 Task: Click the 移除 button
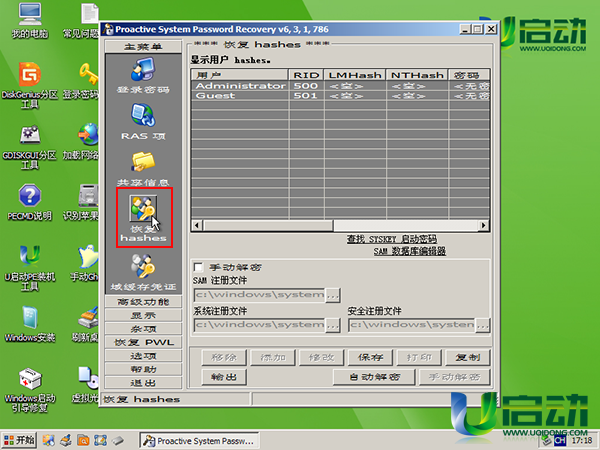(224, 357)
